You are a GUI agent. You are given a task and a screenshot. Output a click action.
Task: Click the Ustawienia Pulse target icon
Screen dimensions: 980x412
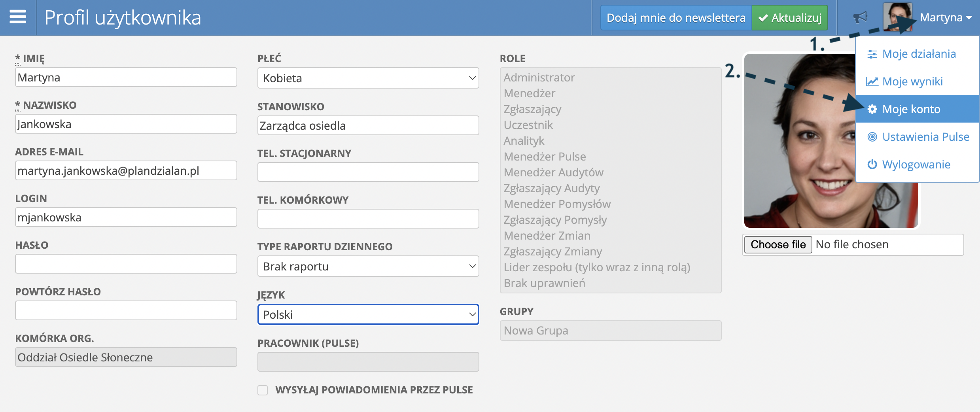(872, 137)
